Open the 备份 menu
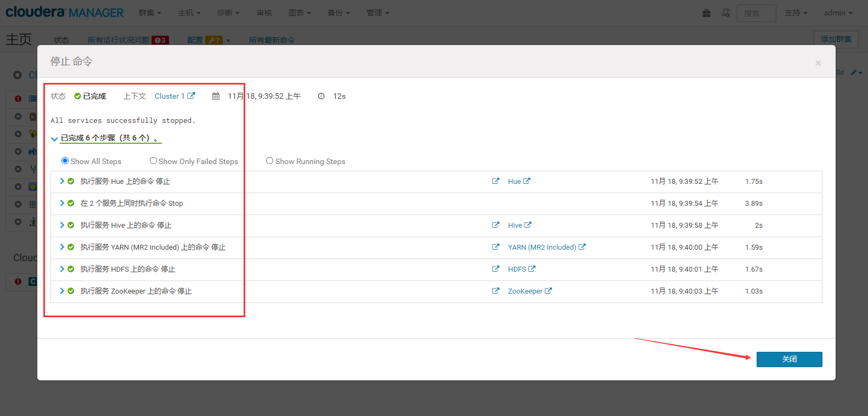Image resolution: width=868 pixels, height=416 pixels. [x=339, y=13]
